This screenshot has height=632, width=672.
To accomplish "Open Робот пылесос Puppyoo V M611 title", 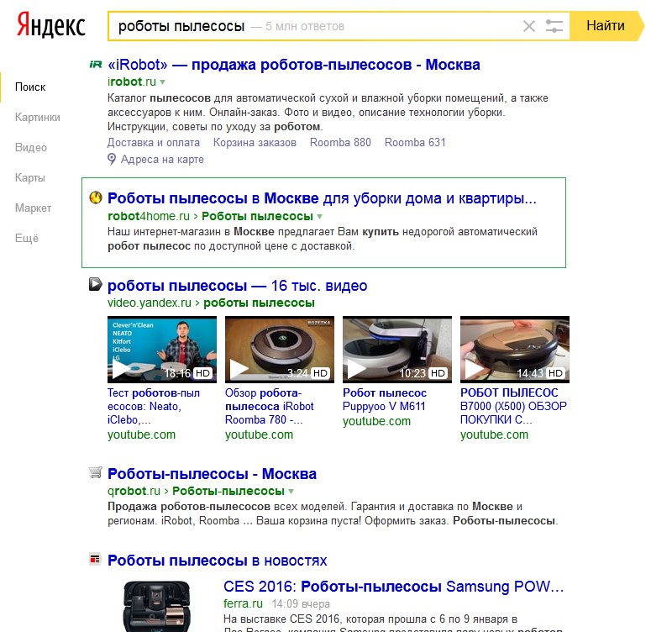I will click(x=385, y=399).
